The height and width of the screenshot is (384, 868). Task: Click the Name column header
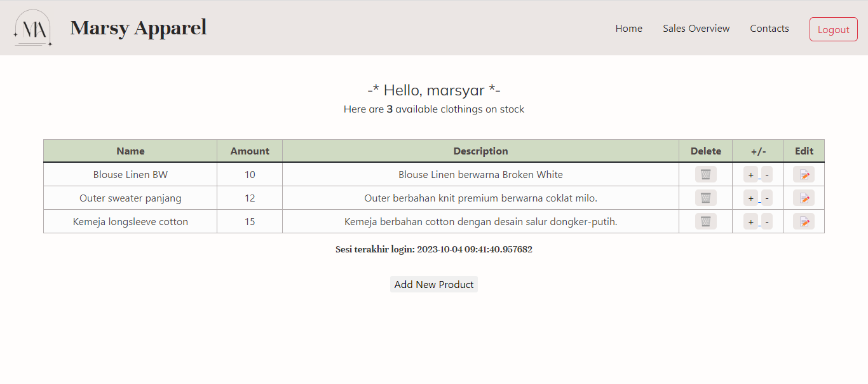click(130, 151)
